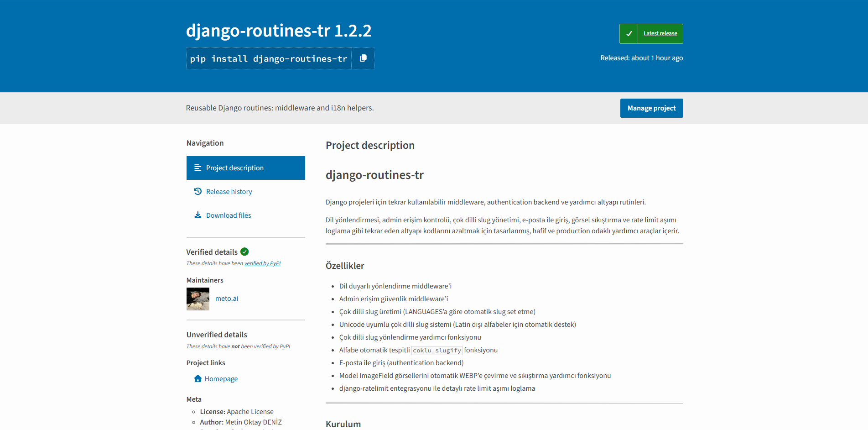This screenshot has height=430, width=868.
Task: Click the Download files arrow icon
Action: coord(198,215)
